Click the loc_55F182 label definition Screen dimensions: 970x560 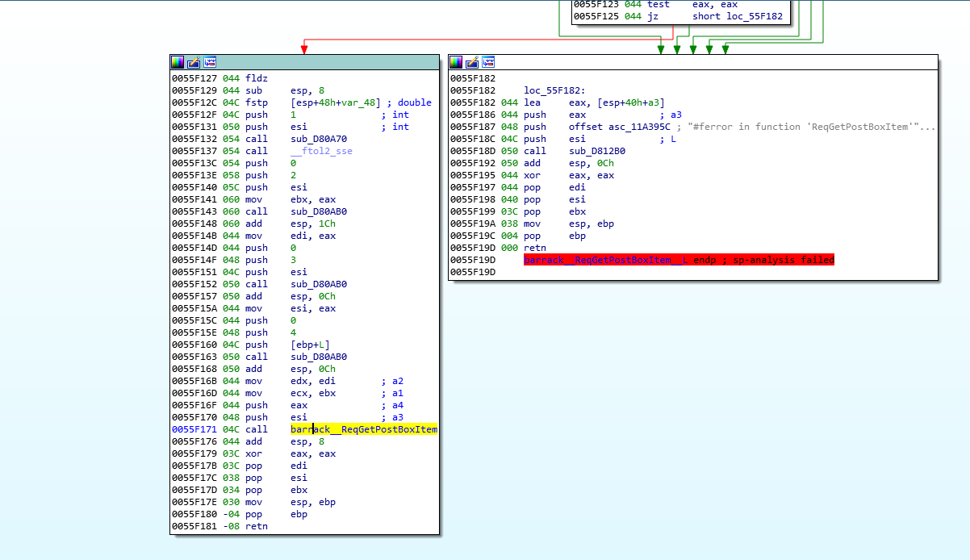tap(554, 90)
